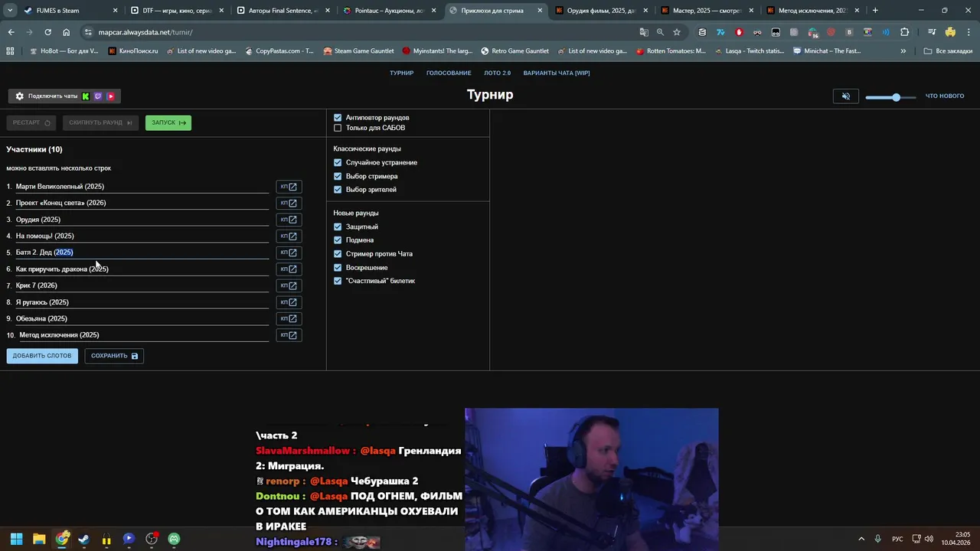Click the volume slider handle
Screen dimensions: 980x551
[896, 97]
